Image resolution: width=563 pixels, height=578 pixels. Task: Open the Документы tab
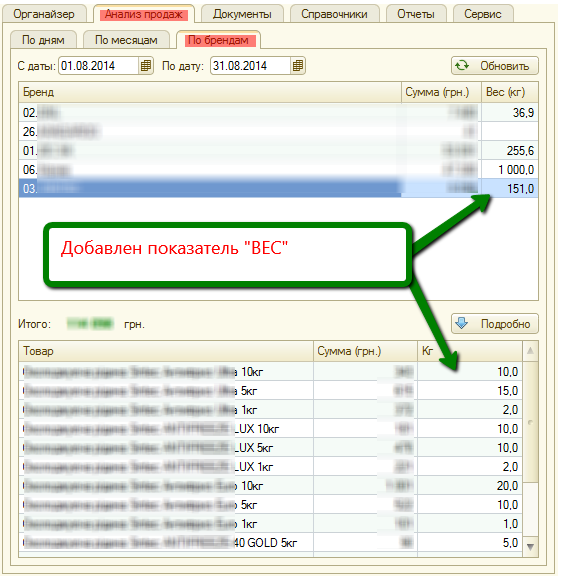[x=242, y=14]
